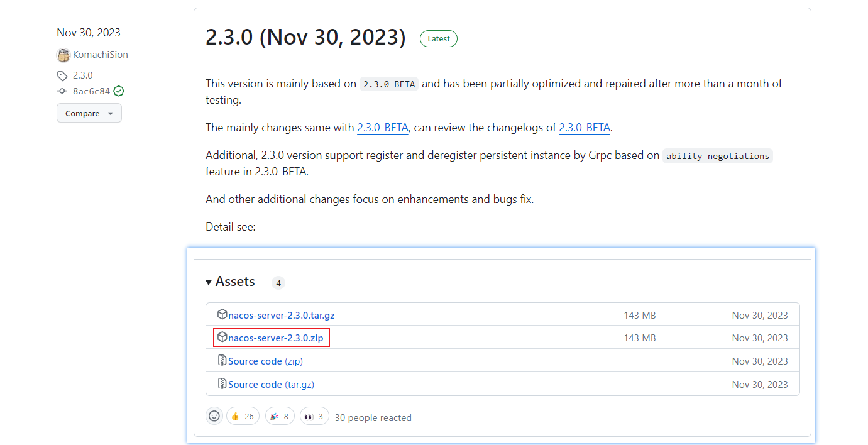
Task: Download Source code (zip)
Action: point(265,361)
